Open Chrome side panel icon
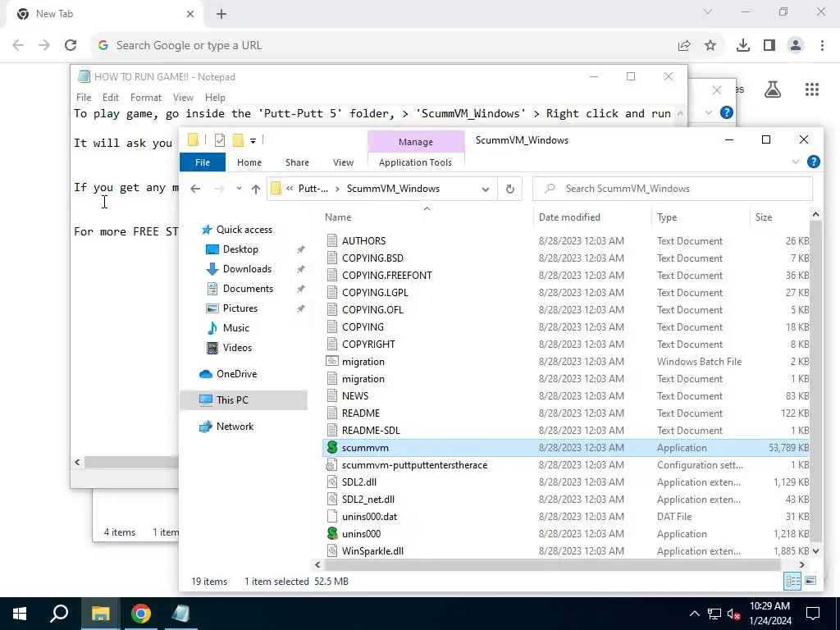Screen dimensions: 840x630 (769, 46)
